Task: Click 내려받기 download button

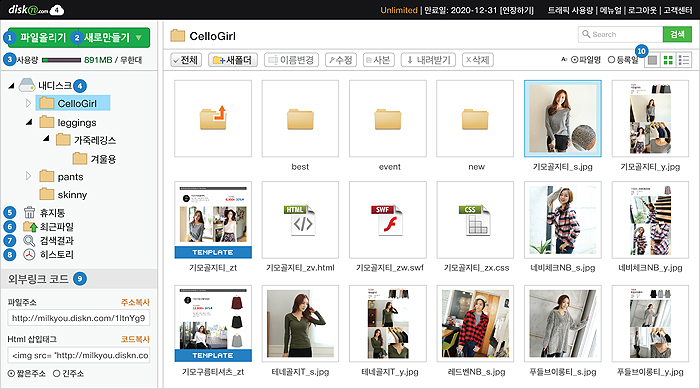Action: point(429,60)
